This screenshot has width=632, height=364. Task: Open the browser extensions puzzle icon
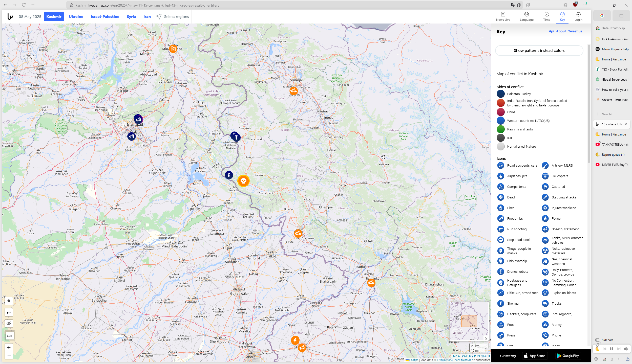tap(565, 5)
